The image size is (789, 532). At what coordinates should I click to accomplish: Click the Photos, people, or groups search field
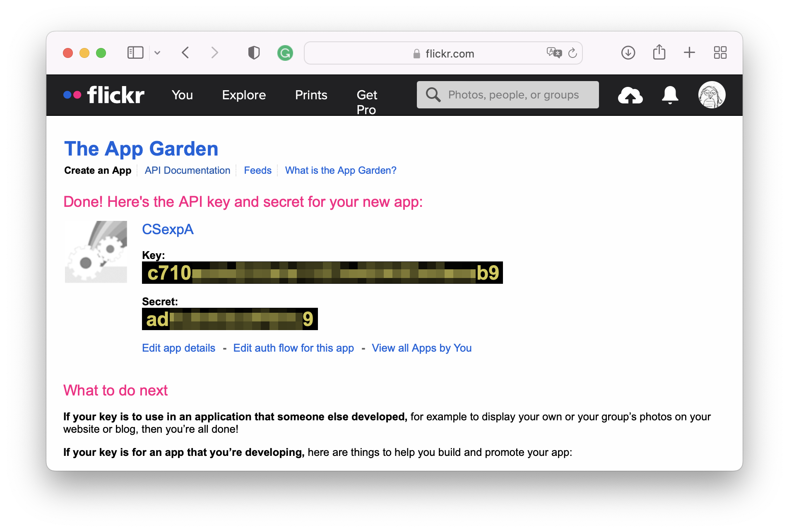point(508,95)
